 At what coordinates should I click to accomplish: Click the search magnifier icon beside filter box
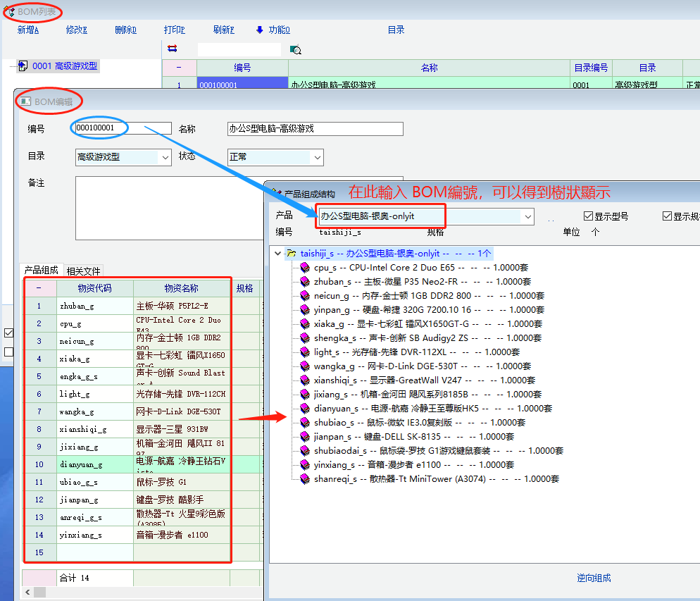click(296, 49)
